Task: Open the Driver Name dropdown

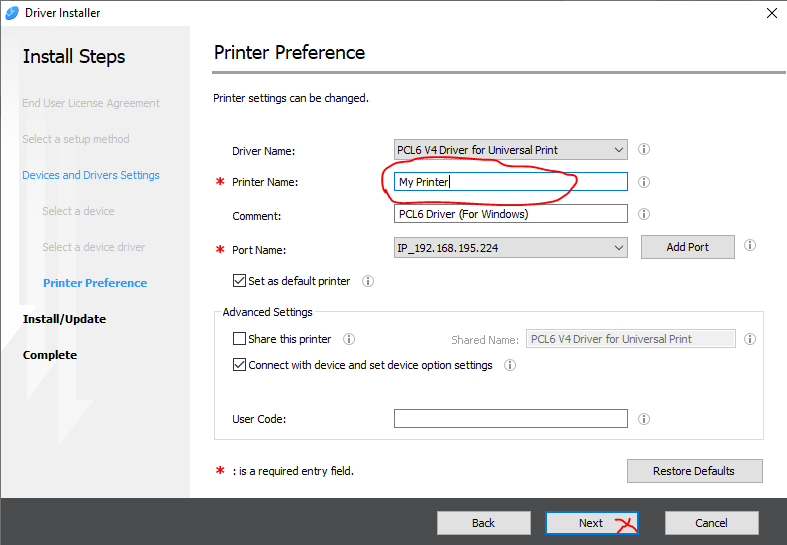Action: [x=619, y=150]
